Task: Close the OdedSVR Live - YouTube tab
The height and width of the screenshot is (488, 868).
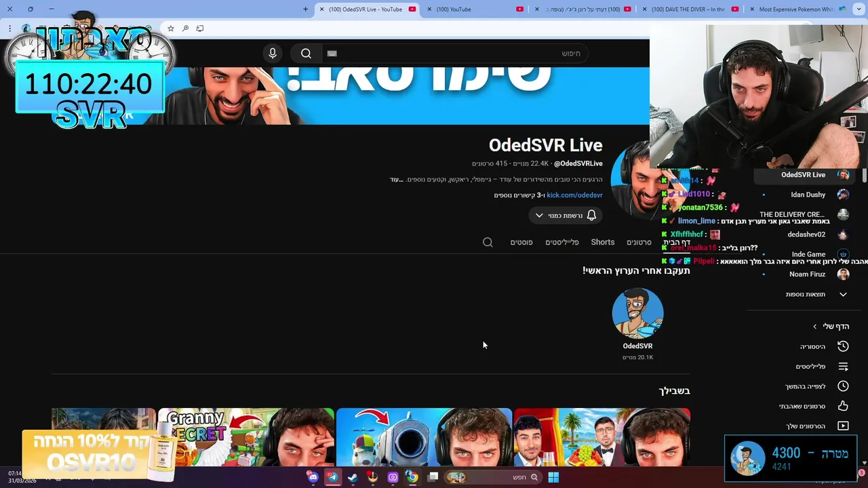Action: point(321,9)
